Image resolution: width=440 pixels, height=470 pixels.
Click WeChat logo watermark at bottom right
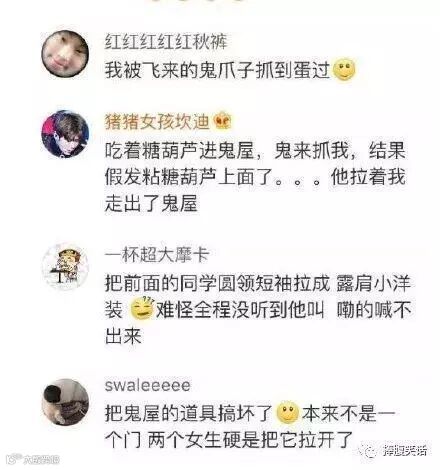point(368,451)
